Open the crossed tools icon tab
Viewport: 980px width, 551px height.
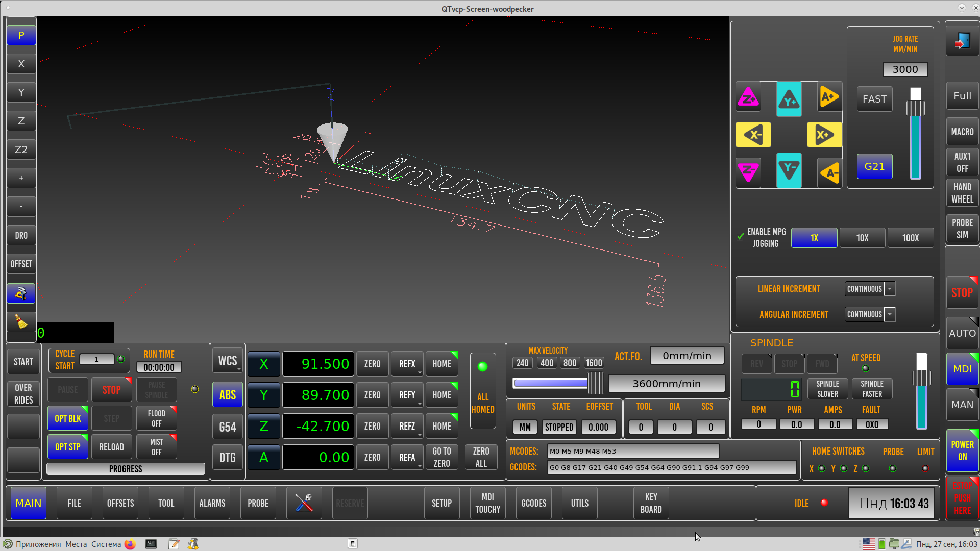click(x=304, y=503)
